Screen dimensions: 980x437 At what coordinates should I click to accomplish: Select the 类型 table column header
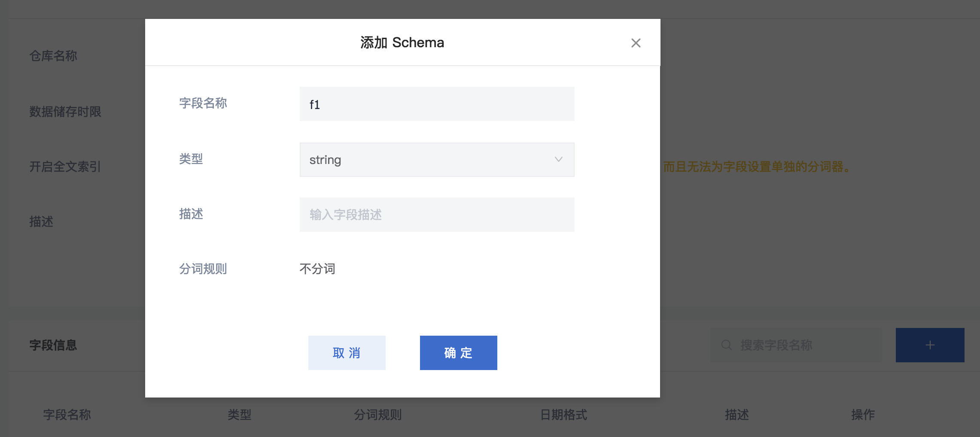point(240,415)
